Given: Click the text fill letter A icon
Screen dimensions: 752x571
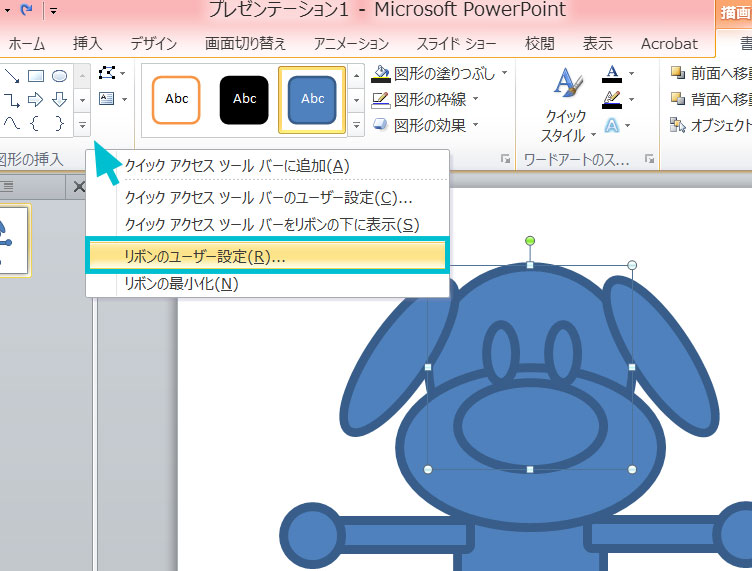Looking at the screenshot, I should click(x=612, y=73).
